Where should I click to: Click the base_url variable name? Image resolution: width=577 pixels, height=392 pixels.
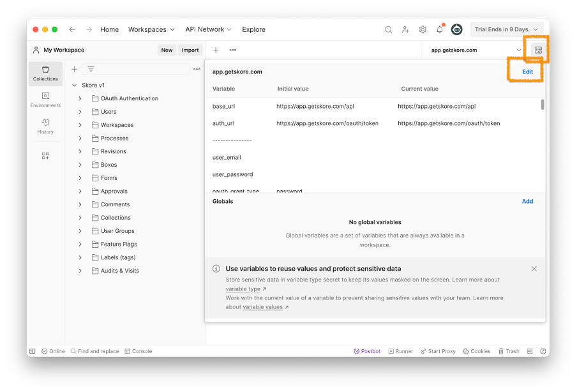[223, 107]
